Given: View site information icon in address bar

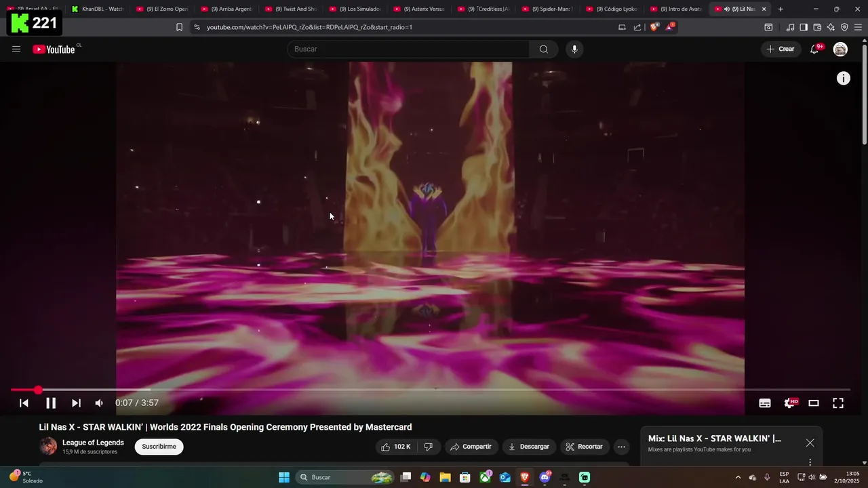Looking at the screenshot, I should pyautogui.click(x=197, y=27).
